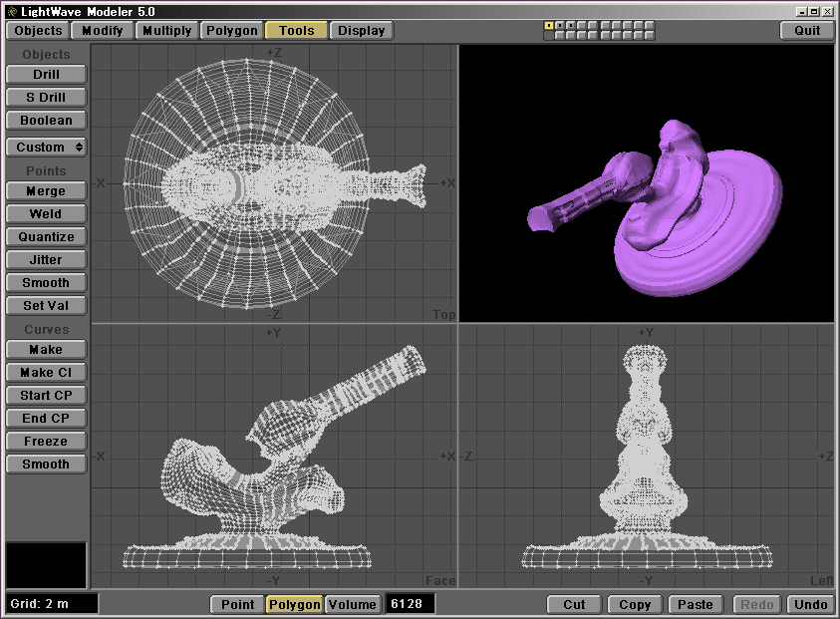Screen dimensions: 840x619
Task: Run the Boolean operation tool
Action: pyautogui.click(x=46, y=121)
